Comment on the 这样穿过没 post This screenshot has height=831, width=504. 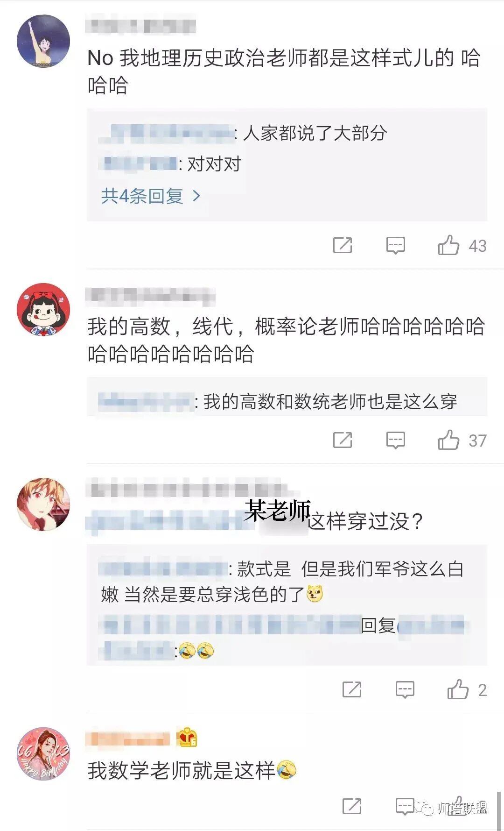tap(405, 689)
